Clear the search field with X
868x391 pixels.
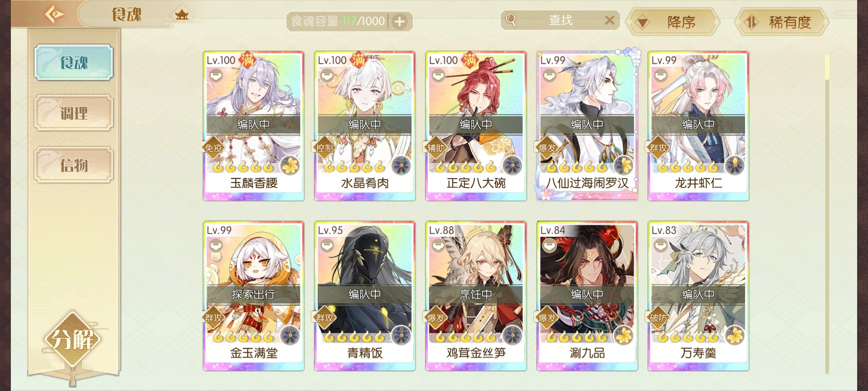tap(610, 20)
